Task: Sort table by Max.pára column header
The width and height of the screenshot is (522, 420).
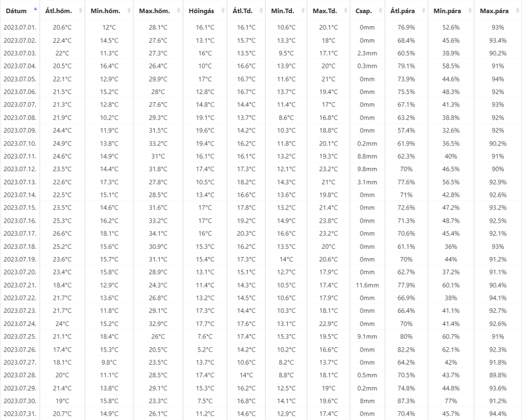Action: 494,11
